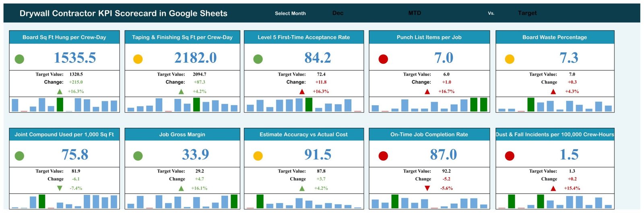Viewport: 644px width, 213px height.
Task: Click green status dot for Board Sq Ft Hung
Action: (x=19, y=59)
